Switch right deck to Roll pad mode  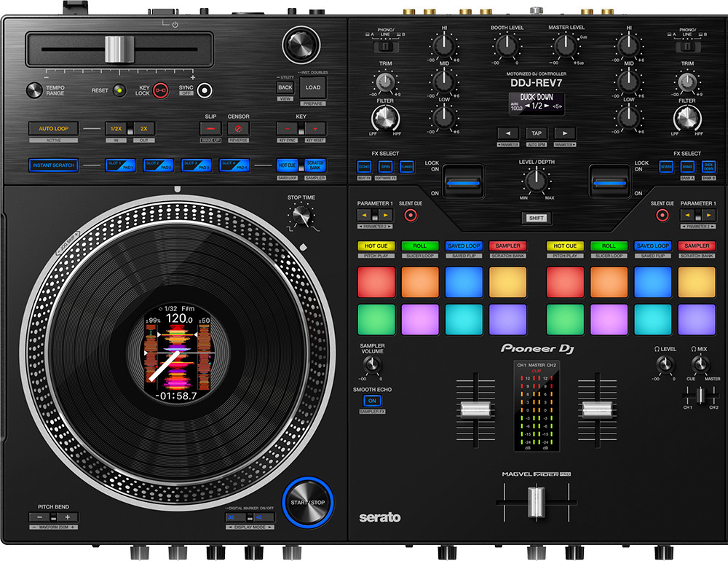(609, 246)
